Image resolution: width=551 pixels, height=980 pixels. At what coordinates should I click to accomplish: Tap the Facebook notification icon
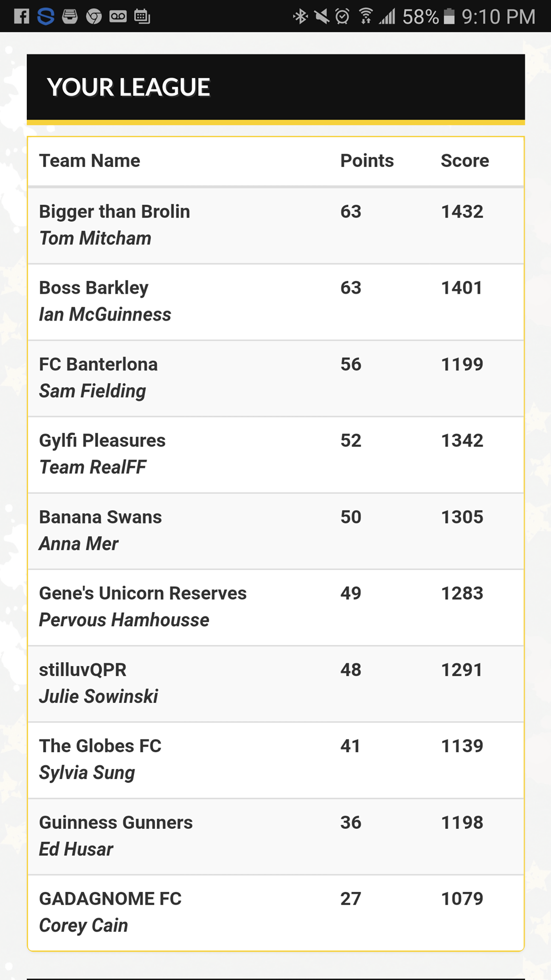click(21, 17)
